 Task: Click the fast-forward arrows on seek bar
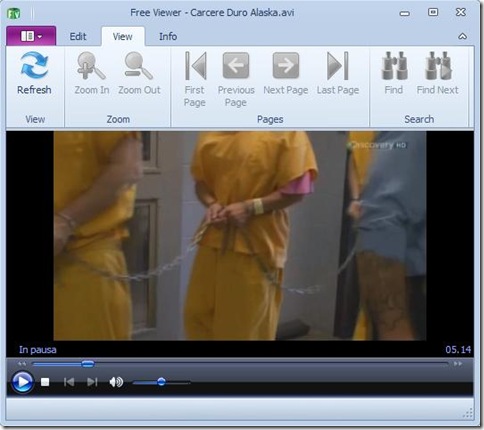(458, 364)
